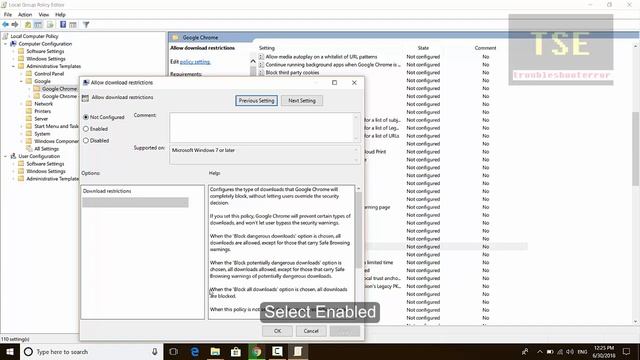Sort by the Comment column header
The image size is (640, 360).
point(485,48)
